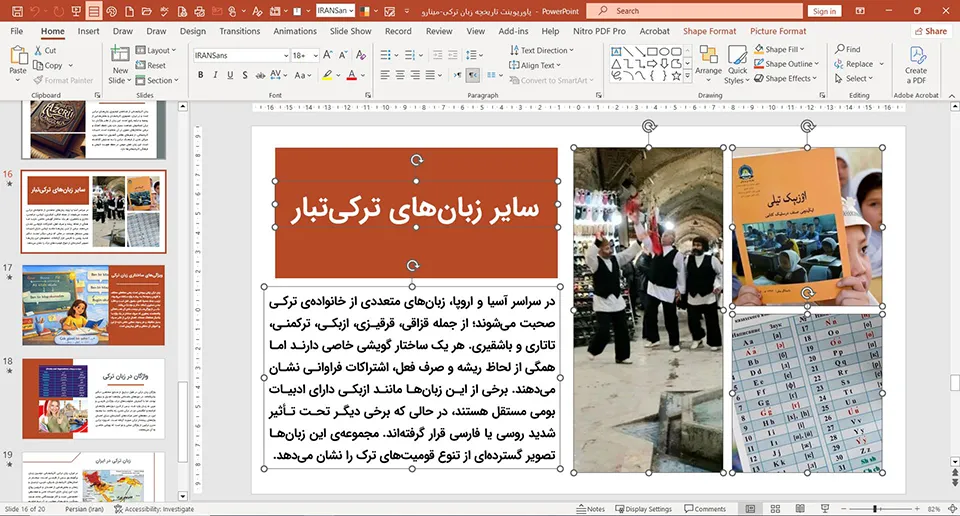Open the Select dropdown in Editing
Image resolution: width=960 pixels, height=516 pixels.
click(855, 78)
